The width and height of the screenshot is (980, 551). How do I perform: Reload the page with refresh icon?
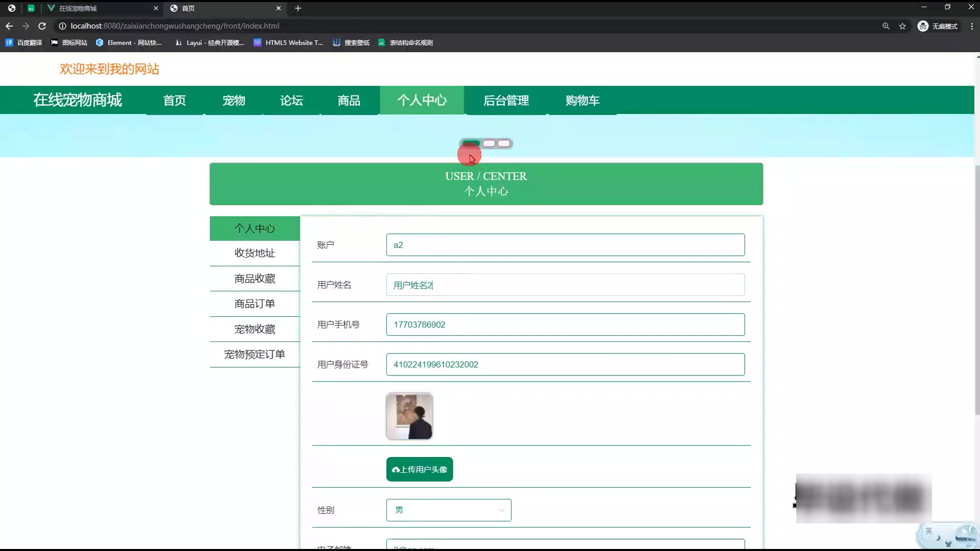click(x=42, y=26)
